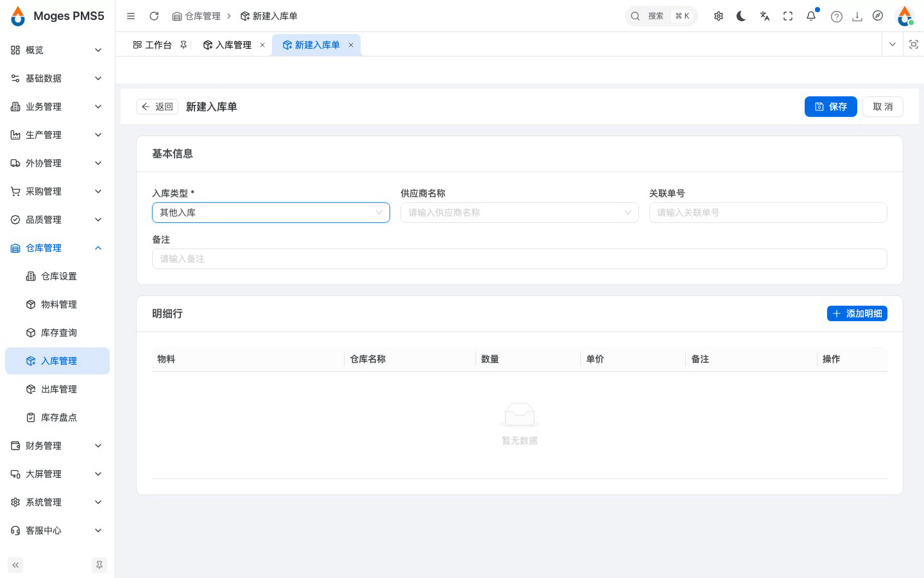Expand the 客服中心 menu
This screenshot has width=924, height=578.
(x=57, y=530)
